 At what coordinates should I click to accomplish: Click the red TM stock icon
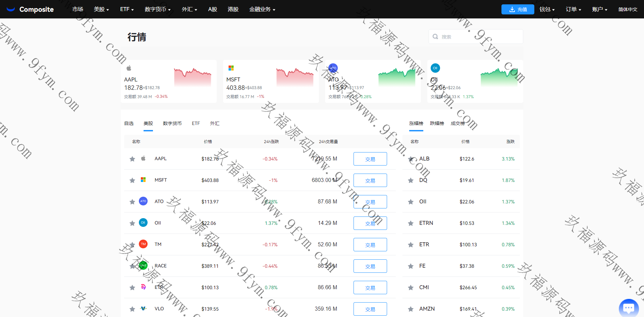(x=143, y=244)
